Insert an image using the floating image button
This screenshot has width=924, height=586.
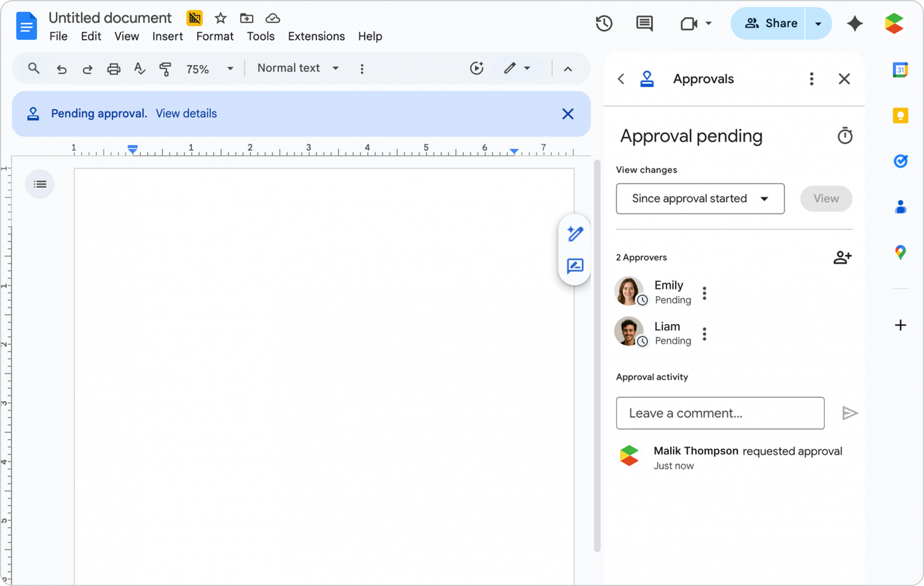click(x=574, y=267)
